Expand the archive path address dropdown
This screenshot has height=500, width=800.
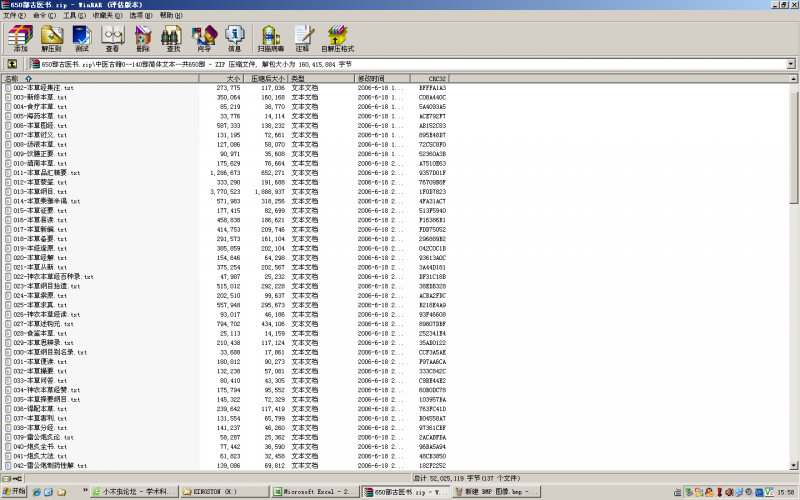click(x=791, y=64)
